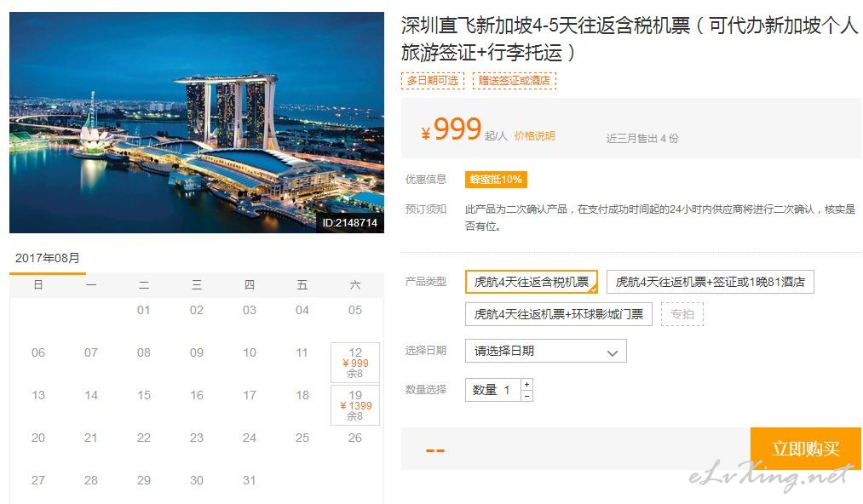Open the 价格说明 price explanation link
The height and width of the screenshot is (504, 863).
534,136
